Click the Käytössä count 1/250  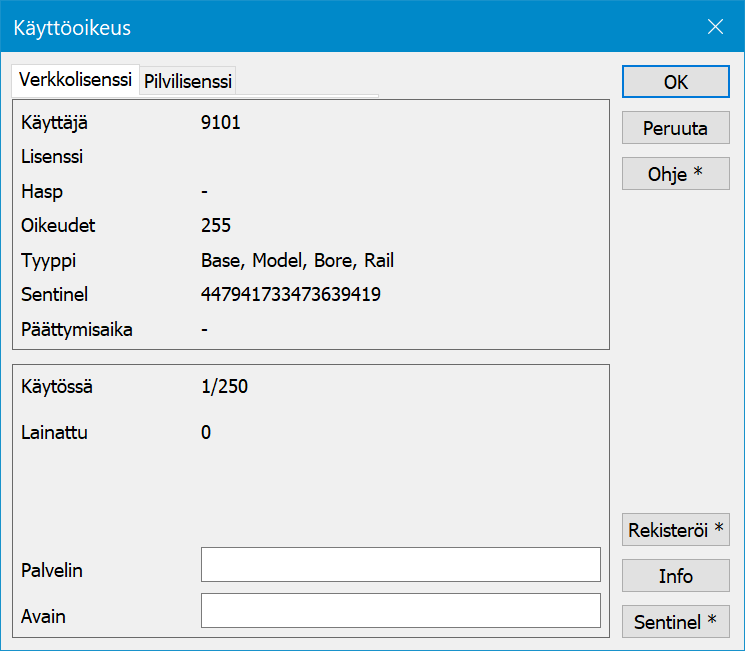(224, 386)
